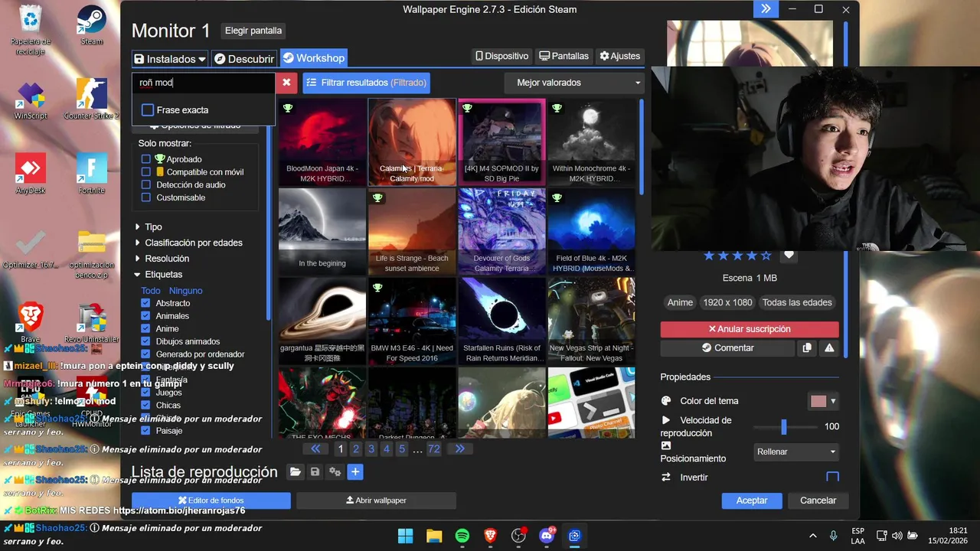Open Steam desktop shortcut
This screenshot has height=551, width=980.
tap(91, 25)
